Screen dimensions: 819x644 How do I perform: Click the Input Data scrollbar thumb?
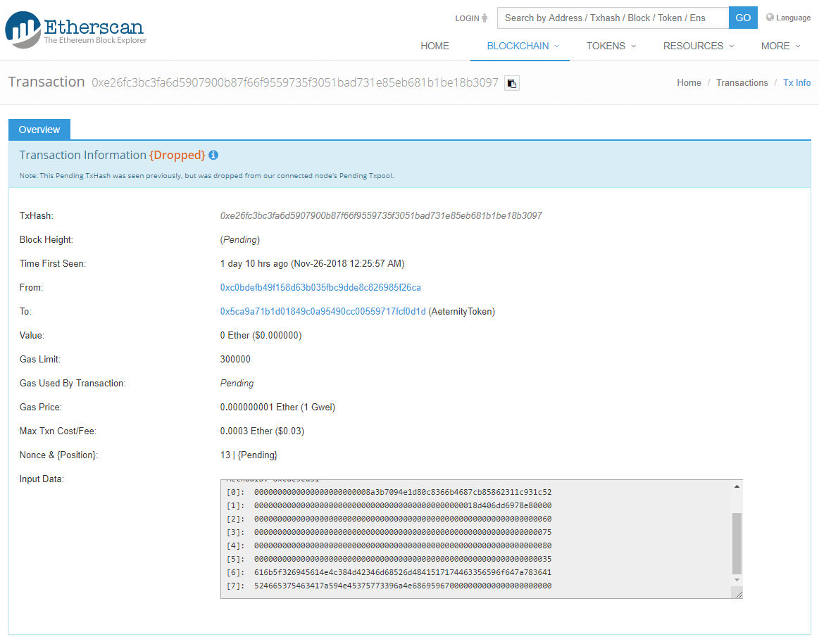point(737,543)
